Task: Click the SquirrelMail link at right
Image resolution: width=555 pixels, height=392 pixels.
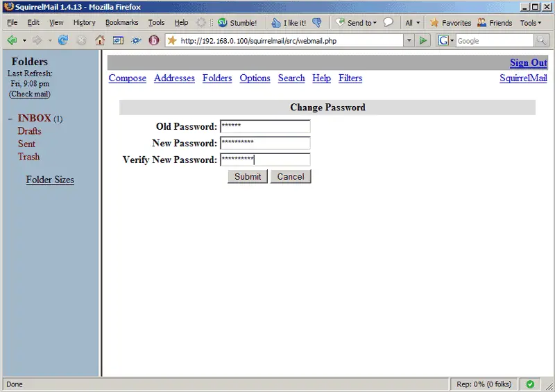Action: pyautogui.click(x=523, y=78)
